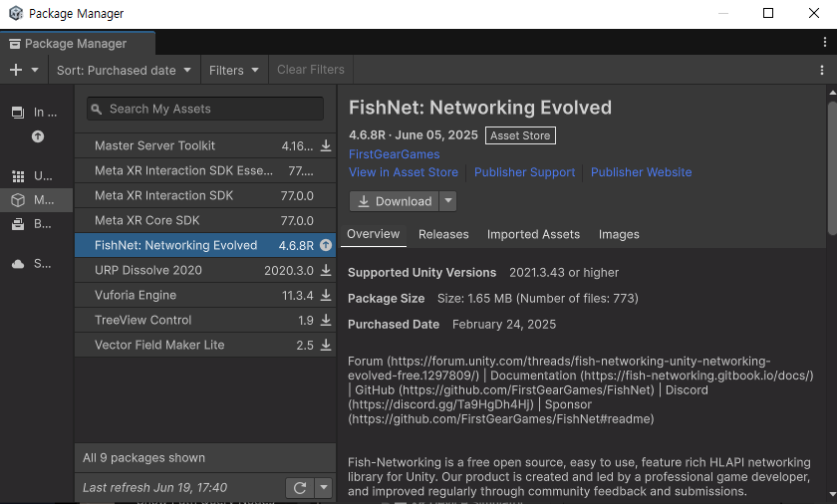Click Package Size 1.65 MB value
The height and width of the screenshot is (504, 837).
tap(537, 298)
